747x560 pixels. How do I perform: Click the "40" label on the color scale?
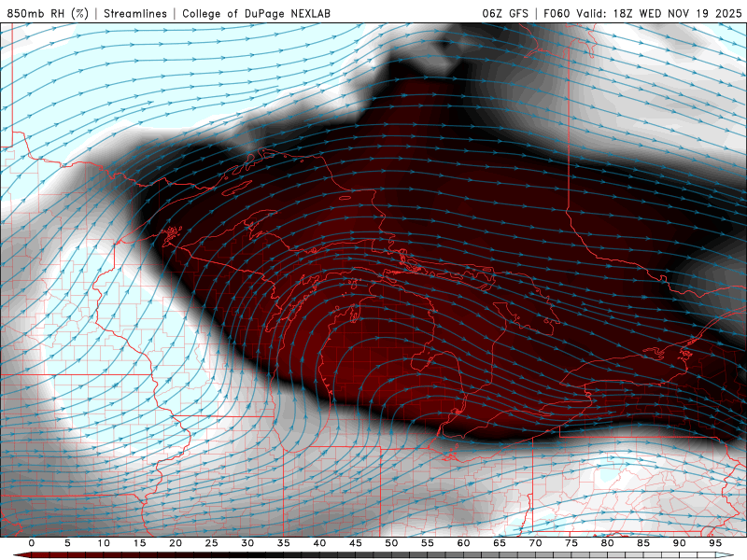(x=319, y=543)
